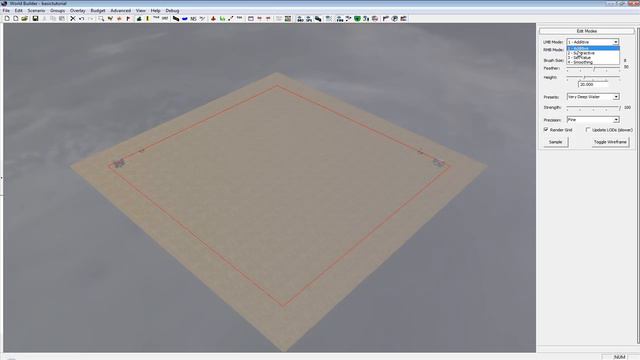Click the Toggle Wireframe button

(610, 142)
